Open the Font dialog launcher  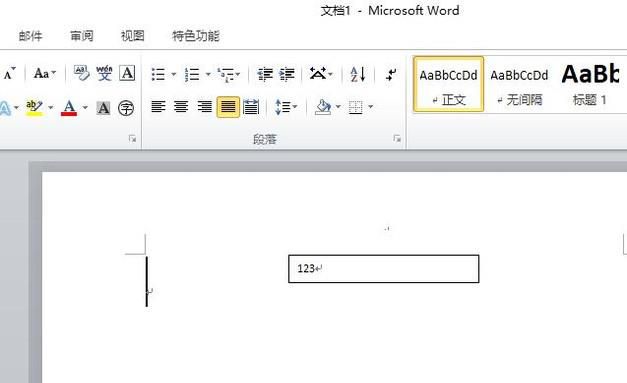coord(132,139)
